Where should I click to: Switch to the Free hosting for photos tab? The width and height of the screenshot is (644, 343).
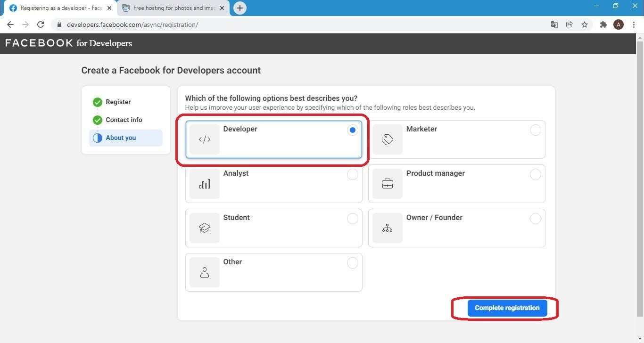[172, 8]
